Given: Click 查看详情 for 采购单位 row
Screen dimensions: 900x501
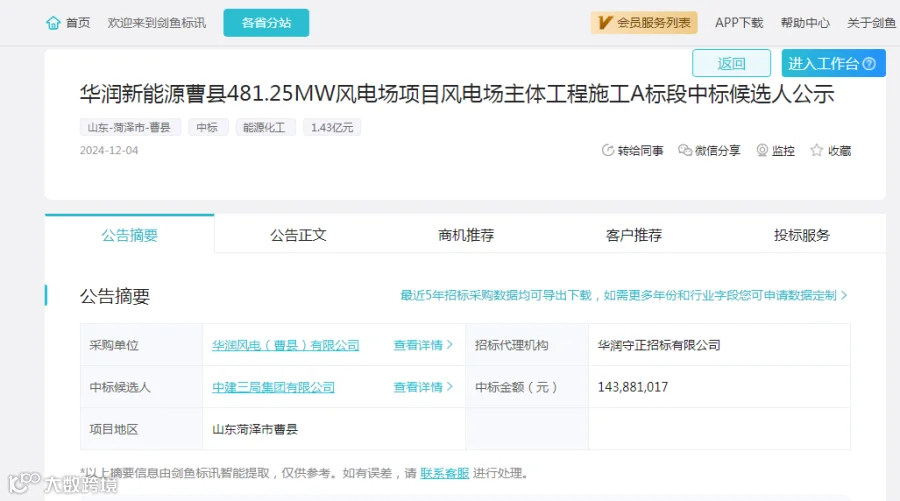Looking at the screenshot, I should [418, 345].
